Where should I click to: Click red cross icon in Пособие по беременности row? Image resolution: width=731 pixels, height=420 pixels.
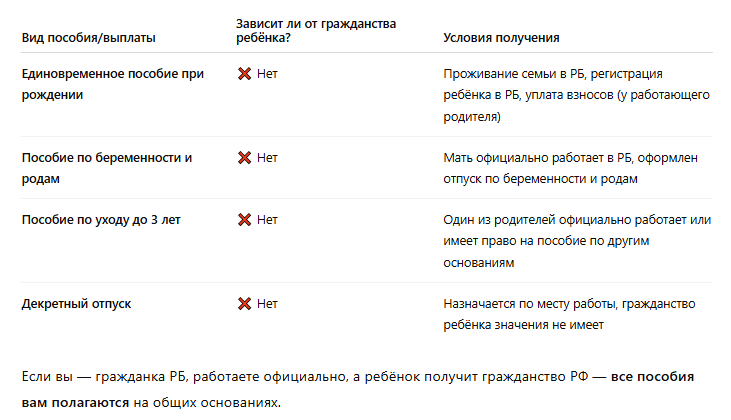[244, 158]
